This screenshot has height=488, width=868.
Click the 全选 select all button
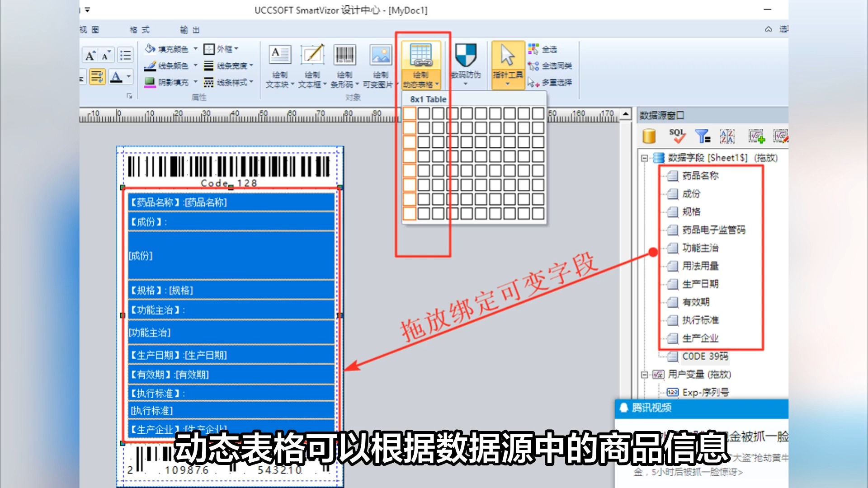pos(542,49)
